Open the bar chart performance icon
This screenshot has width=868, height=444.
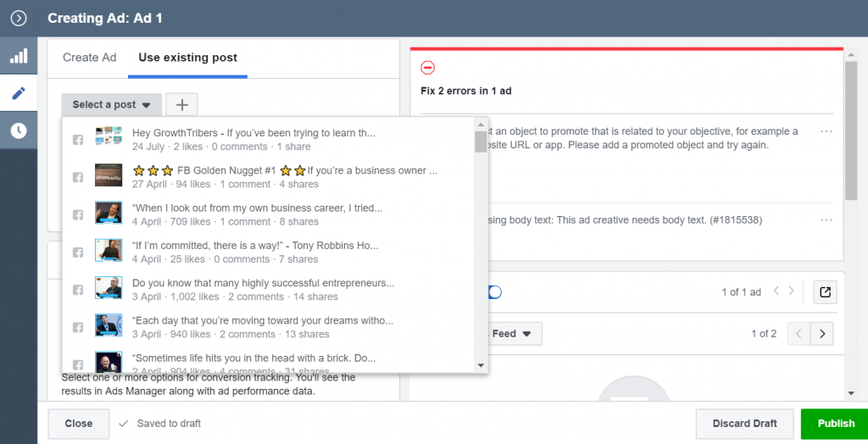(x=19, y=56)
